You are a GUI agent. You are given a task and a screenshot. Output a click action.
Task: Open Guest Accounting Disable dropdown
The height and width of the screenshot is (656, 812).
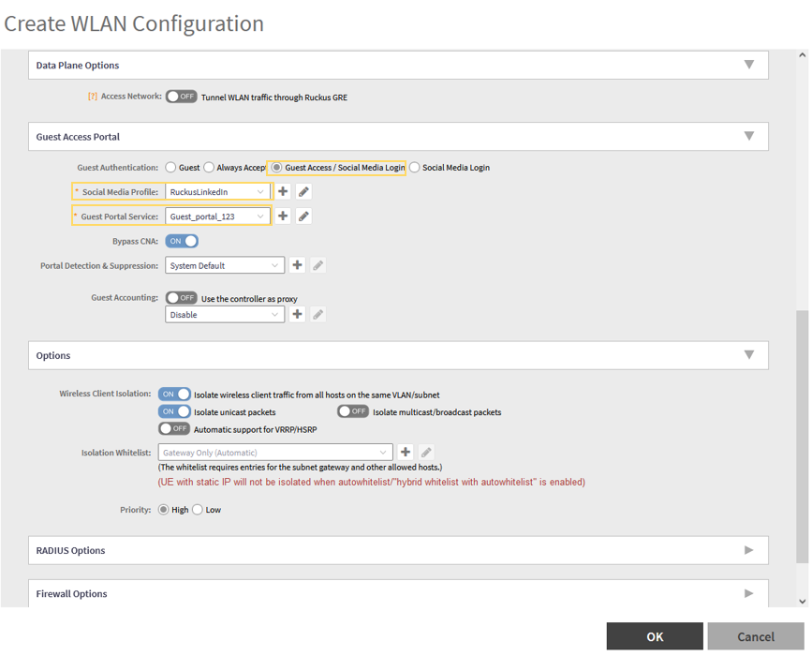[225, 315]
